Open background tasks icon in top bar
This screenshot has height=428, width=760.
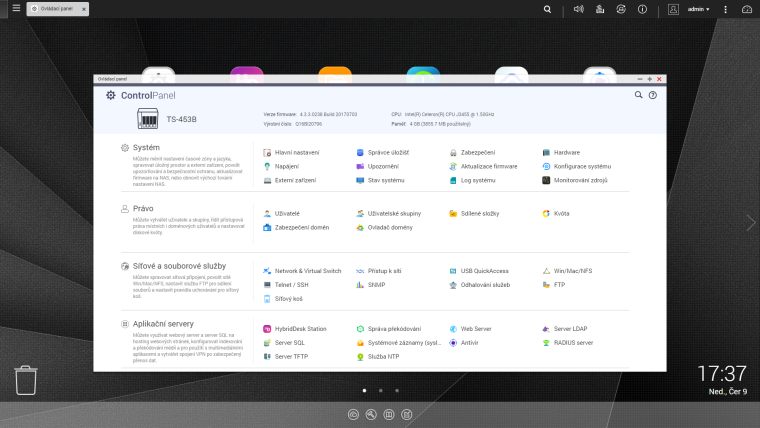600,9
